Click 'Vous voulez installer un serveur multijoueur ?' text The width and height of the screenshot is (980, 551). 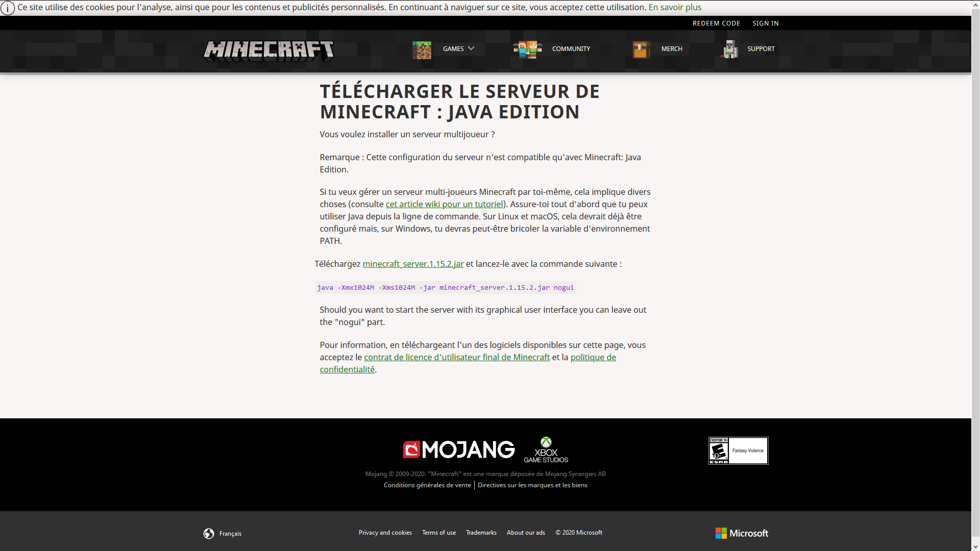point(407,134)
